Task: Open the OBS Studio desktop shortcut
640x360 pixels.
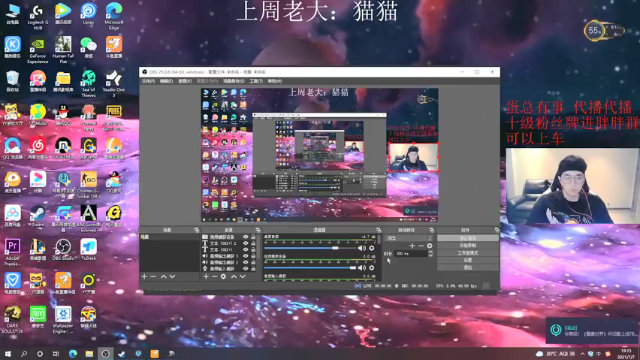Action: (63, 249)
